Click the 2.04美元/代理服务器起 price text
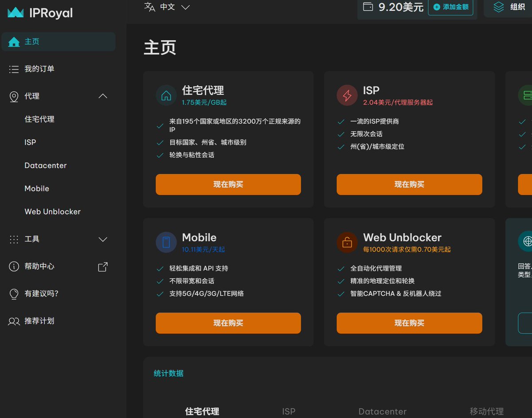This screenshot has height=418, width=532. (398, 102)
